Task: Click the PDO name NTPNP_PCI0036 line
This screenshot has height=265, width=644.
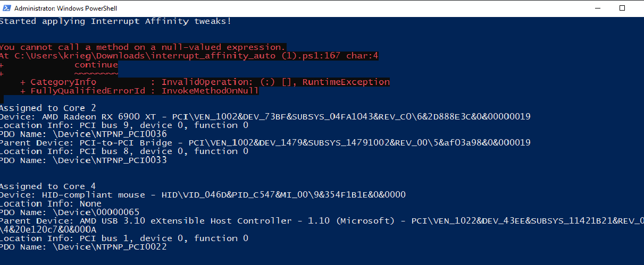Action: click(x=83, y=134)
